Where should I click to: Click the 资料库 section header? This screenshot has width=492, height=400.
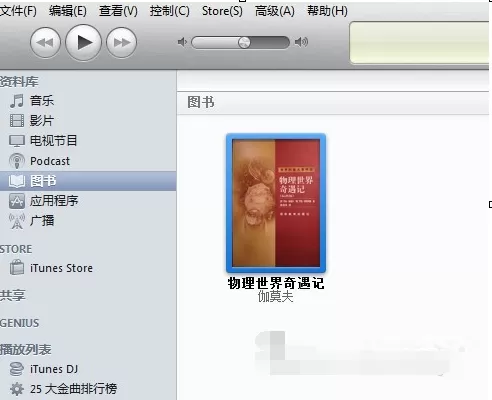pyautogui.click(x=19, y=82)
